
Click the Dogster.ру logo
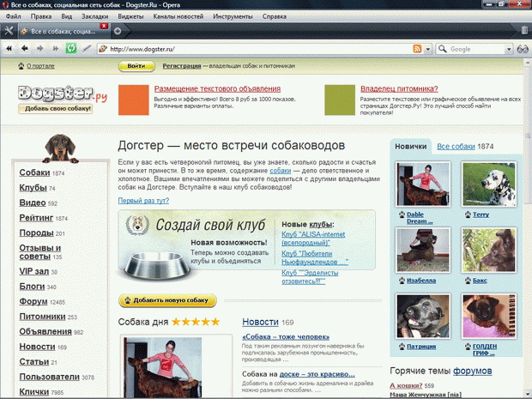[x=63, y=94]
